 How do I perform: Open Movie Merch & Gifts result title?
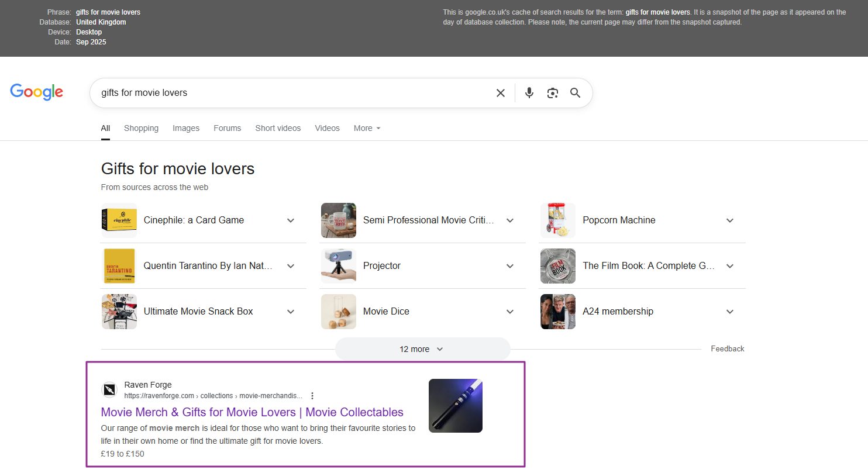252,412
